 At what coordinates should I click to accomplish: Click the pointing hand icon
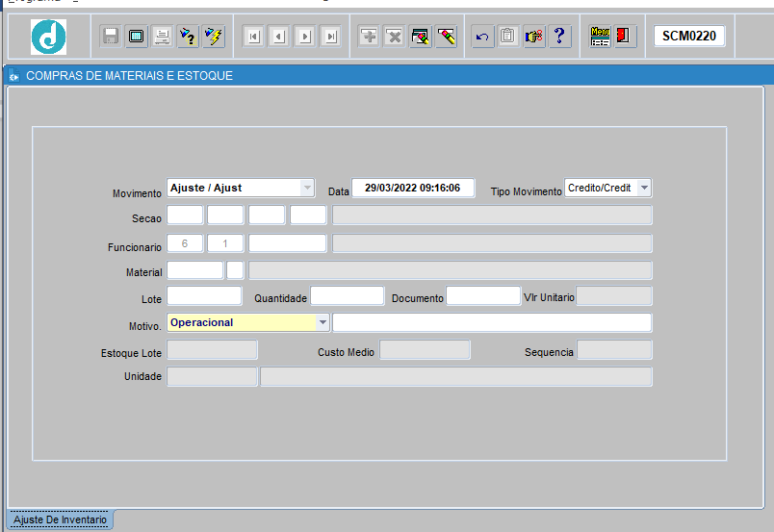pos(533,37)
